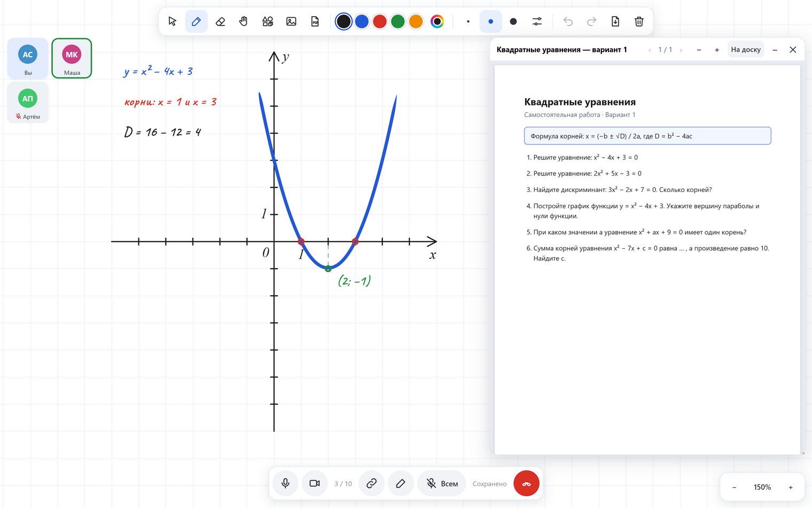Redo the last action
Screen dimensions: 812x508
(x=591, y=21)
